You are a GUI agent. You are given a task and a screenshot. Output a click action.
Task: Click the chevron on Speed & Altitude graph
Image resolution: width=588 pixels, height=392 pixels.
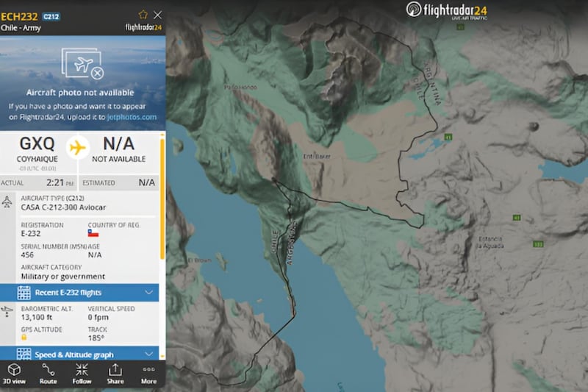pyautogui.click(x=149, y=354)
